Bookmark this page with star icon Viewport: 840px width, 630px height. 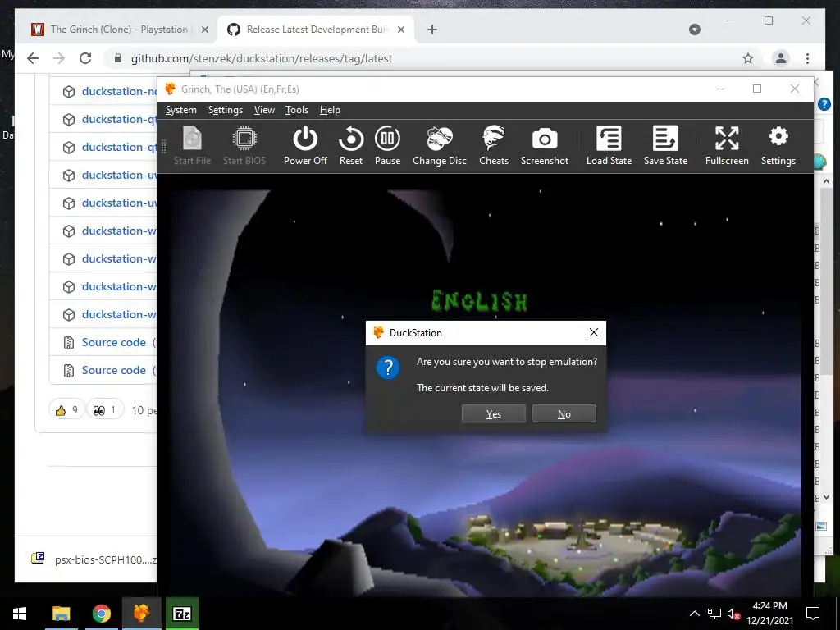coord(748,58)
